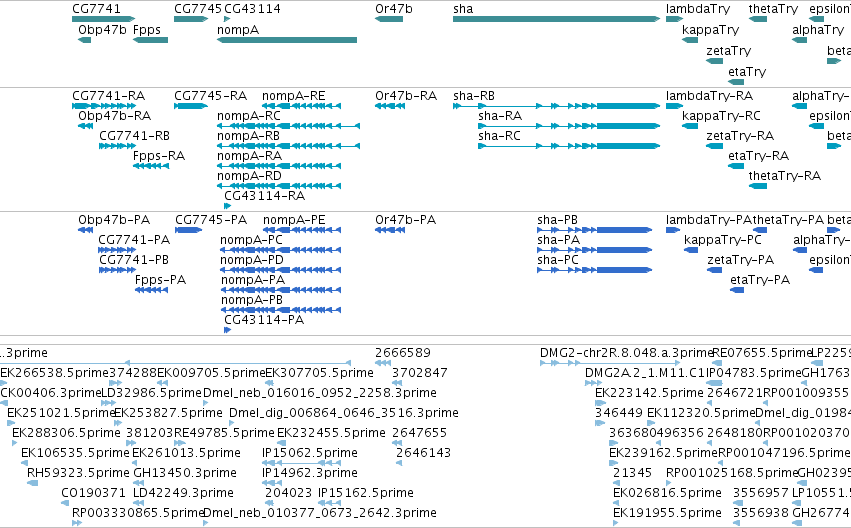Select EST entry "2666589"

[x=403, y=353]
